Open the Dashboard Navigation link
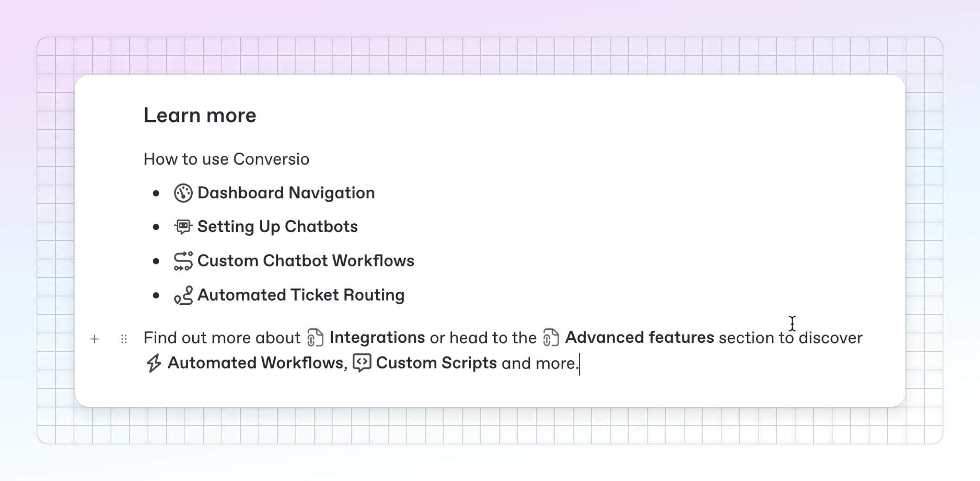The height and width of the screenshot is (481, 980). pyautogui.click(x=286, y=193)
